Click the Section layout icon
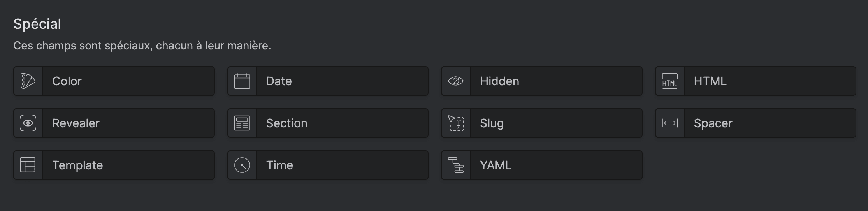Screen dimensions: 868x211 pos(242,123)
